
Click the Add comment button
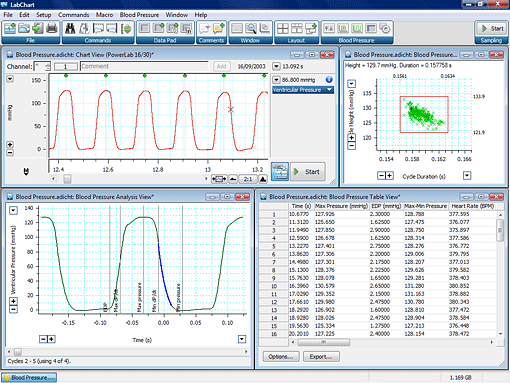click(221, 66)
